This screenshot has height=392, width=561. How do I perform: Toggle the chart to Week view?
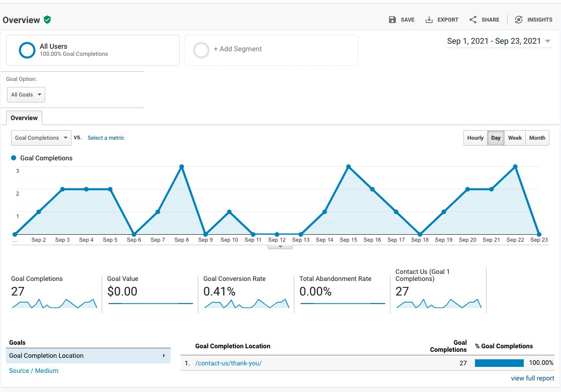[x=515, y=138]
